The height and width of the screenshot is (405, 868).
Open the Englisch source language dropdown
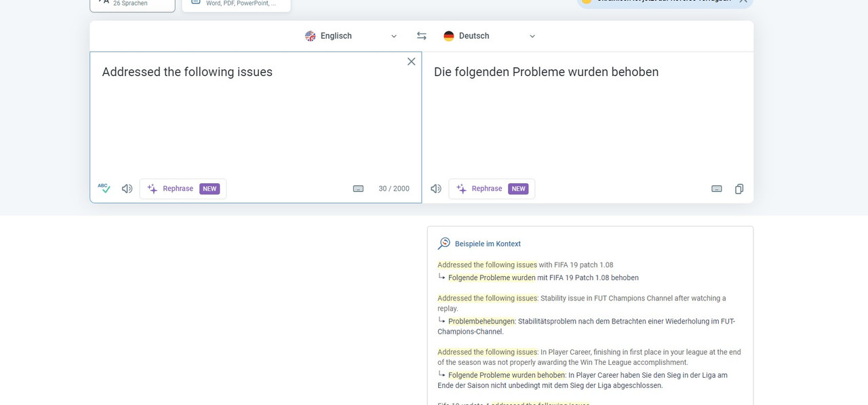[351, 36]
